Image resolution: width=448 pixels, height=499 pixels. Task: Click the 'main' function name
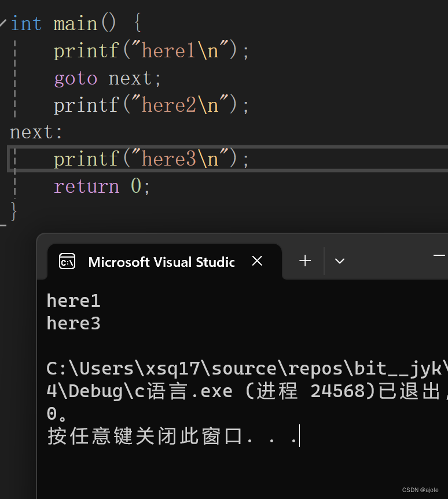click(x=75, y=24)
